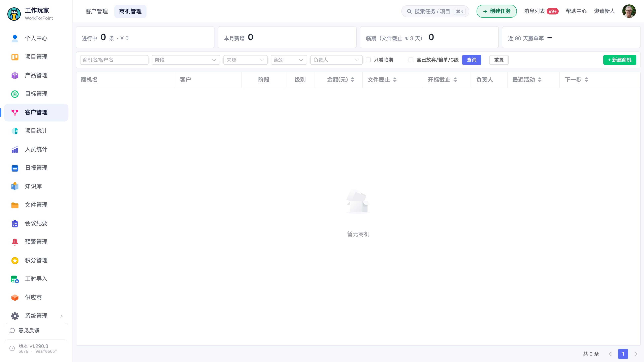Screen dimensions: 644x362
Task: Click the 项目管理 orange board icon
Action: 15,57
